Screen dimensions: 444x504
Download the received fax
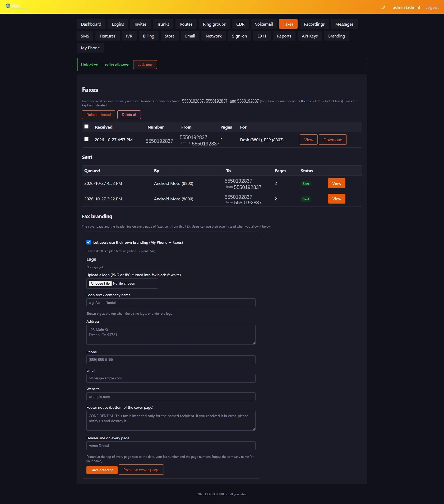click(332, 140)
